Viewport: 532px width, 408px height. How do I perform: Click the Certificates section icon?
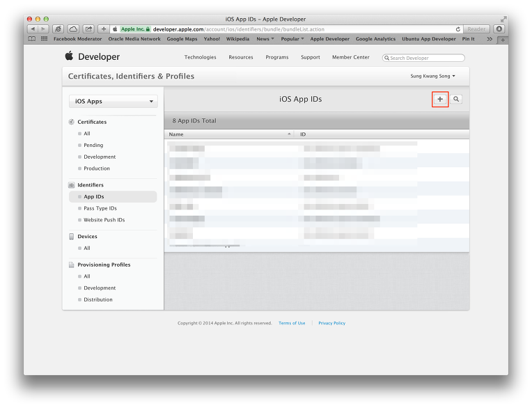pos(72,122)
